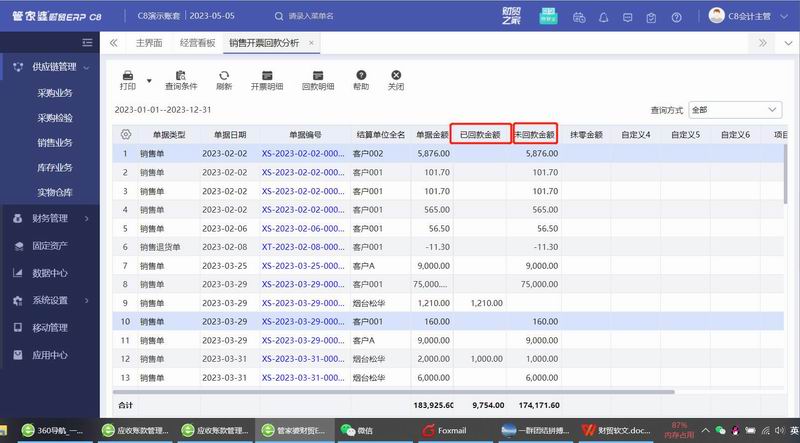Click table column settings gear icon
The width and height of the screenshot is (800, 443).
125,134
